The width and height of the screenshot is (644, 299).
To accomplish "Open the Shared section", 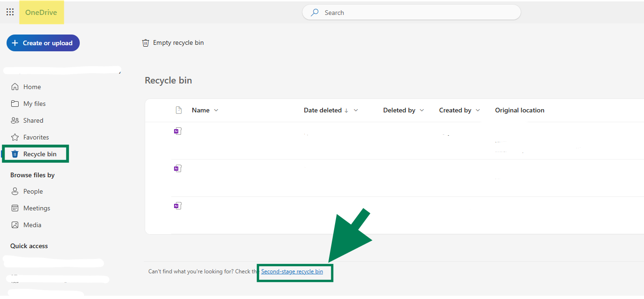I will 27,120.
